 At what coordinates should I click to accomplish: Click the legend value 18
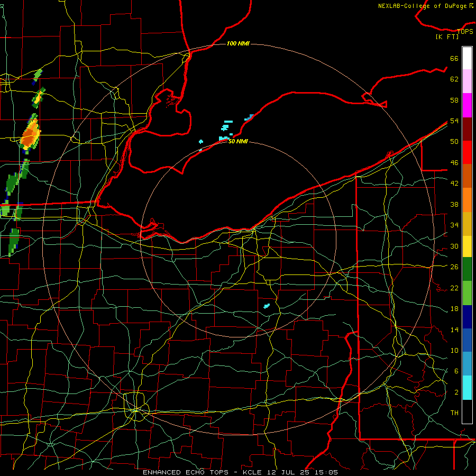[454, 309]
